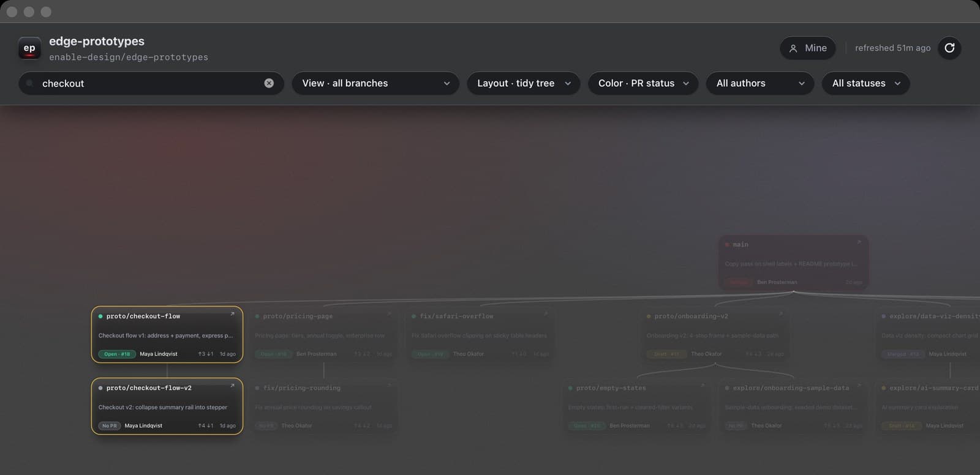This screenshot has height=475, width=980.
Task: Select the fix/pricing-rounding branch card
Action: click(323, 406)
